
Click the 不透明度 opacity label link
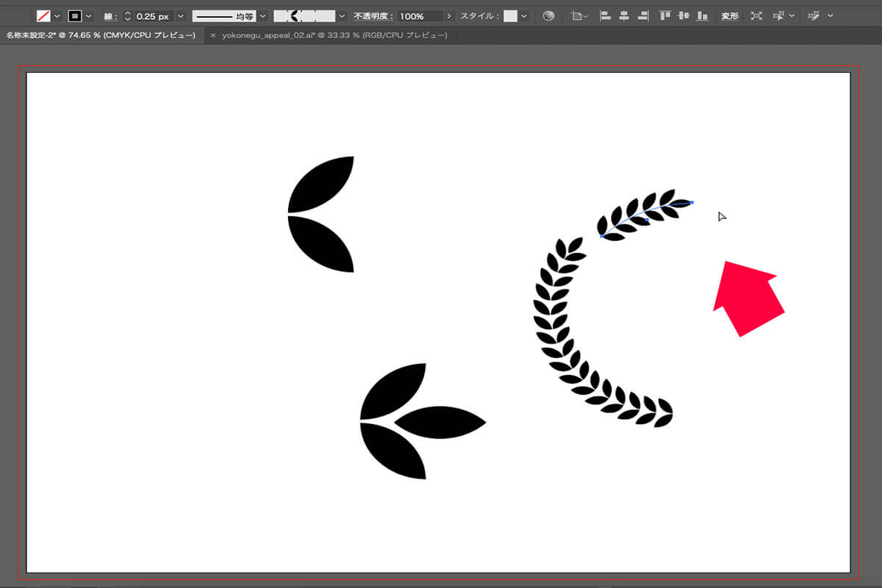373,15
